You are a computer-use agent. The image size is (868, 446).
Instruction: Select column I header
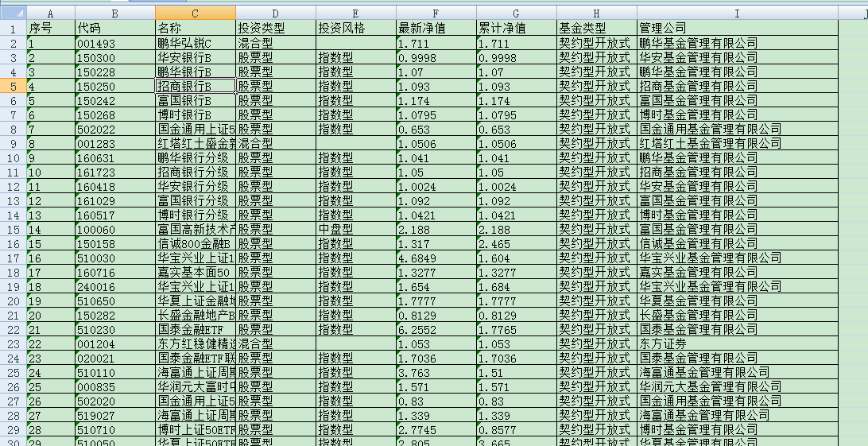[738, 13]
